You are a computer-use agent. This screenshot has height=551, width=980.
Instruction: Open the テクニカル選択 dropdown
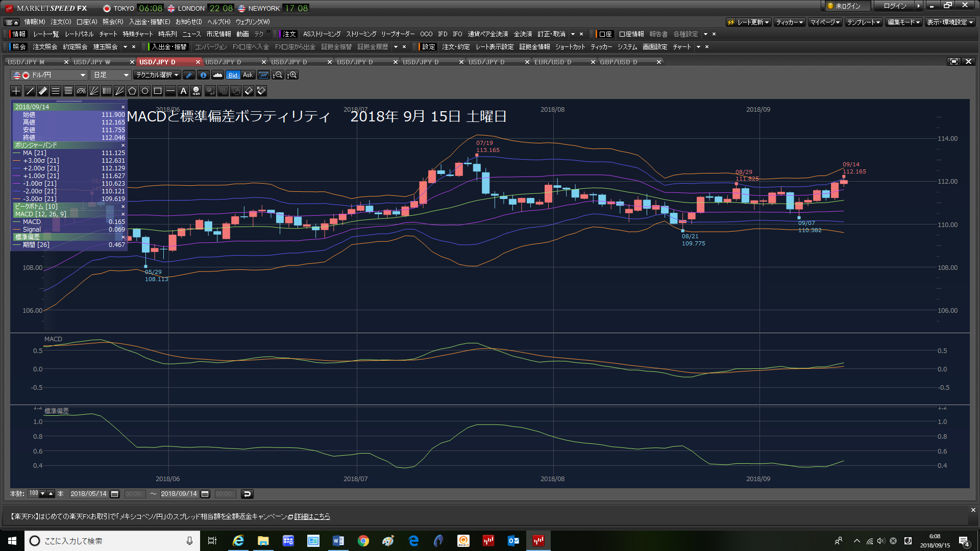pos(157,75)
